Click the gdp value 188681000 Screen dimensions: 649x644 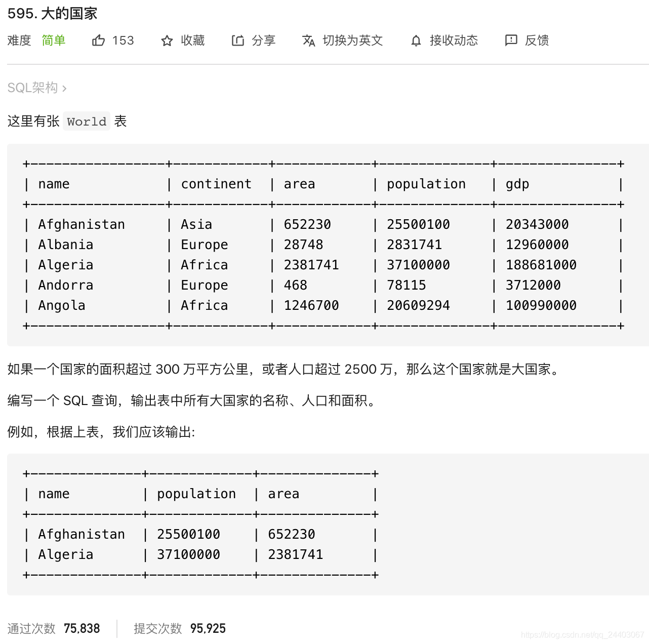(541, 265)
